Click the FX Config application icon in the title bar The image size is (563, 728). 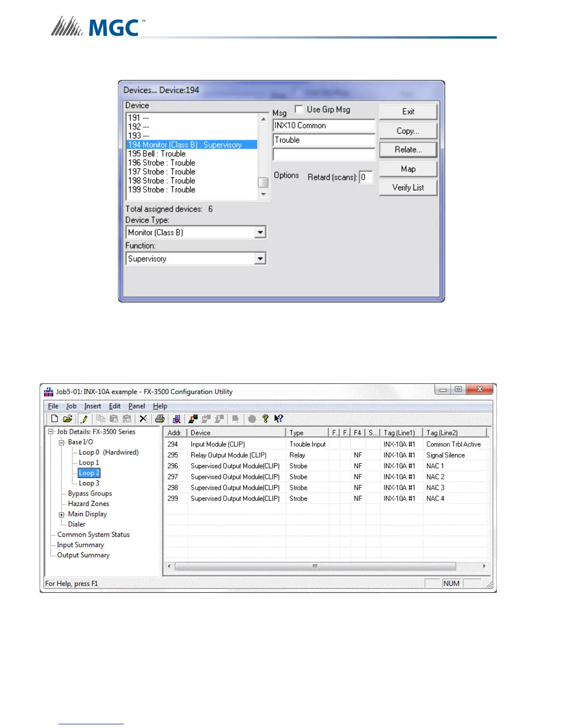click(49, 392)
